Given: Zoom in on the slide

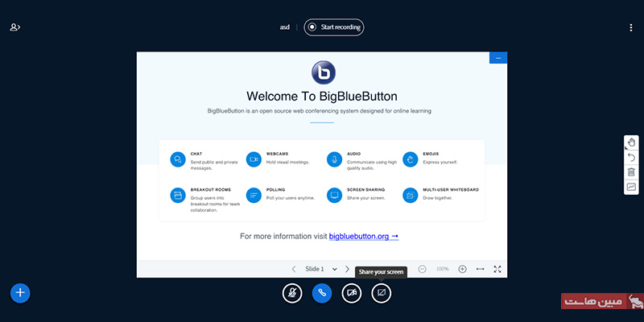Looking at the screenshot, I should pyautogui.click(x=462, y=269).
